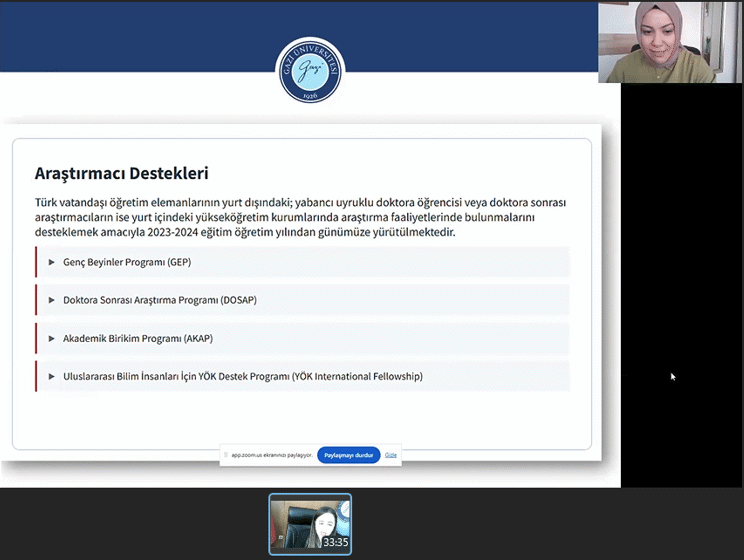Select the self-view video thumbnail at bottom
This screenshot has height=560, width=744.
[309, 520]
